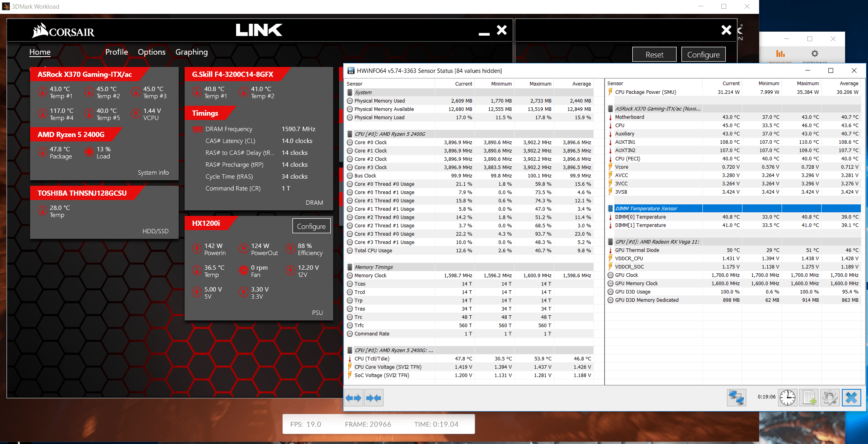868x444 pixels.
Task: Open the Home tab in Corsair Link
Action: (x=40, y=52)
